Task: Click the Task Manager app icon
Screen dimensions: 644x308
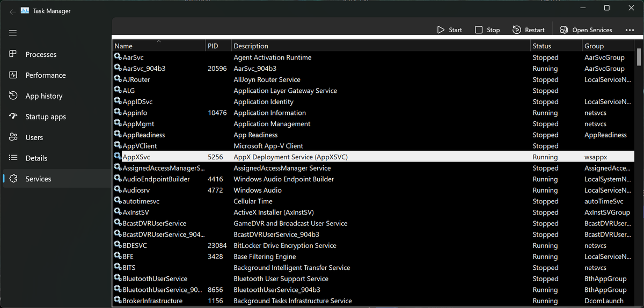Action: pos(25,11)
